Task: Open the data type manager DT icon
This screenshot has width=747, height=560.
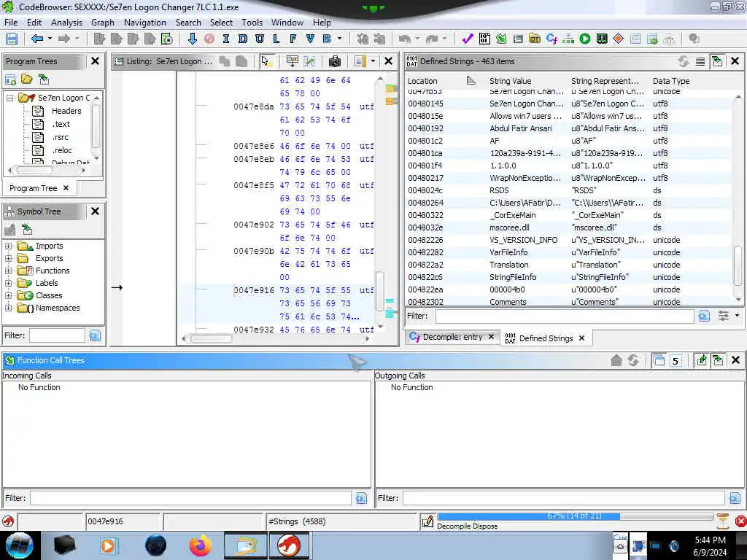Action: click(535, 39)
